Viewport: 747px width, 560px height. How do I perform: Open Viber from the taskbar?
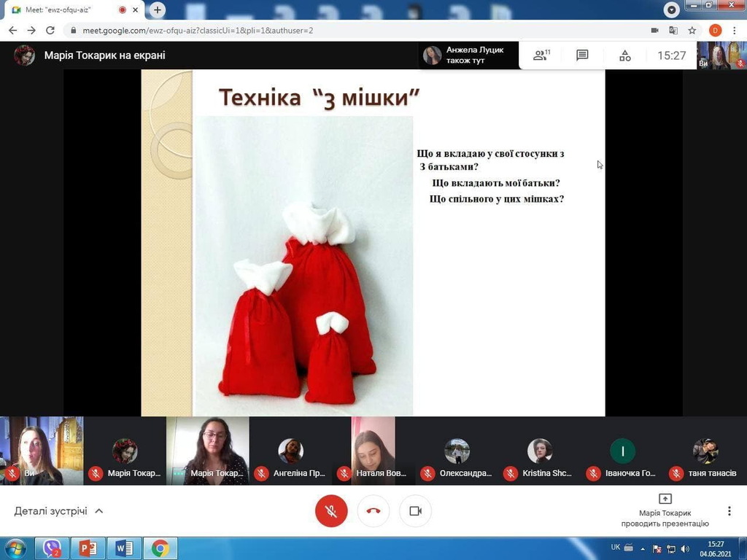(52, 548)
